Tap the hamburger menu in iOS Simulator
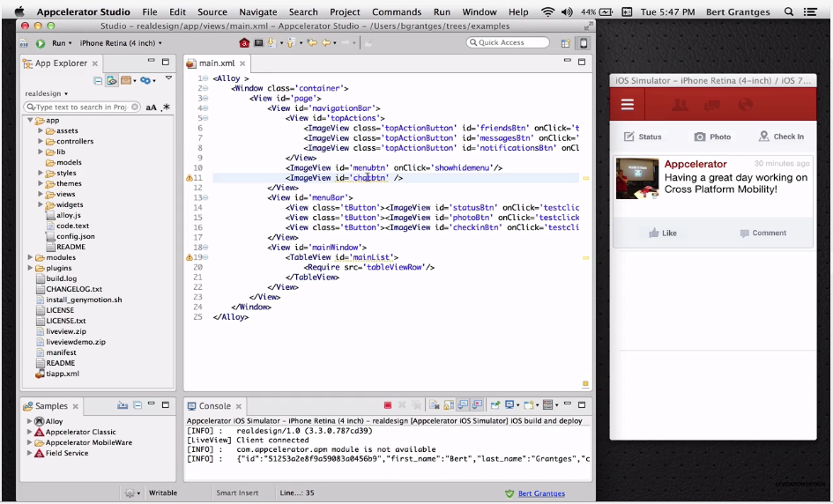The width and height of the screenshot is (833, 504). point(628,104)
